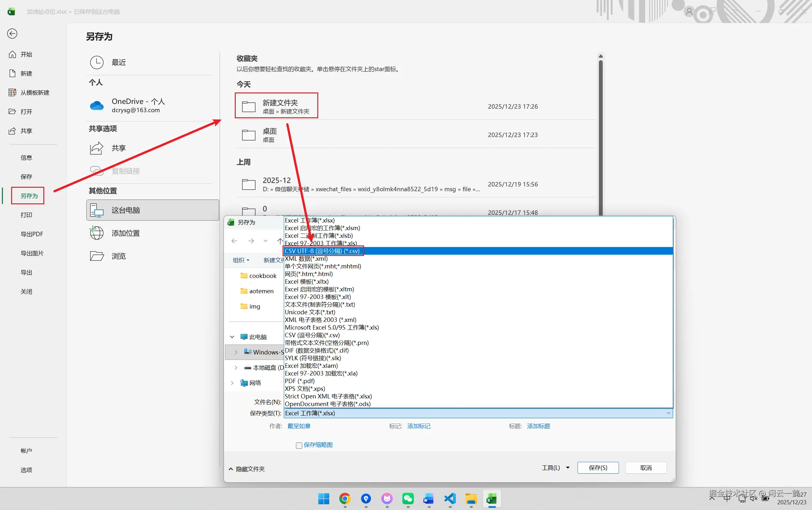Viewport: 812px width, 510px height.
Task: Click the folder list vertical scrollbar
Action: coord(600,135)
